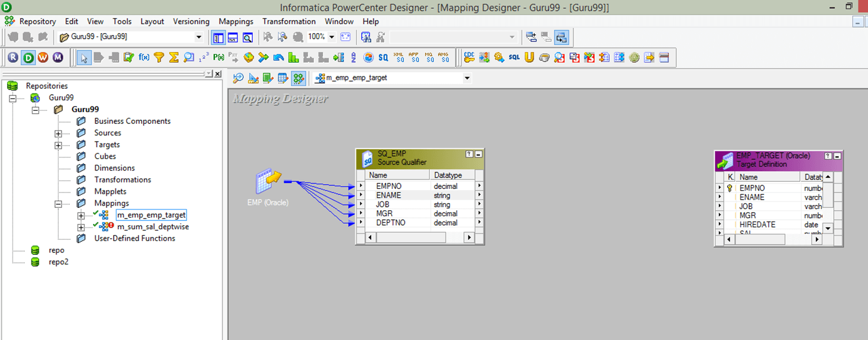Image resolution: width=868 pixels, height=340 pixels.
Task: Choose the Expression transformation f(x) icon
Action: tap(144, 57)
